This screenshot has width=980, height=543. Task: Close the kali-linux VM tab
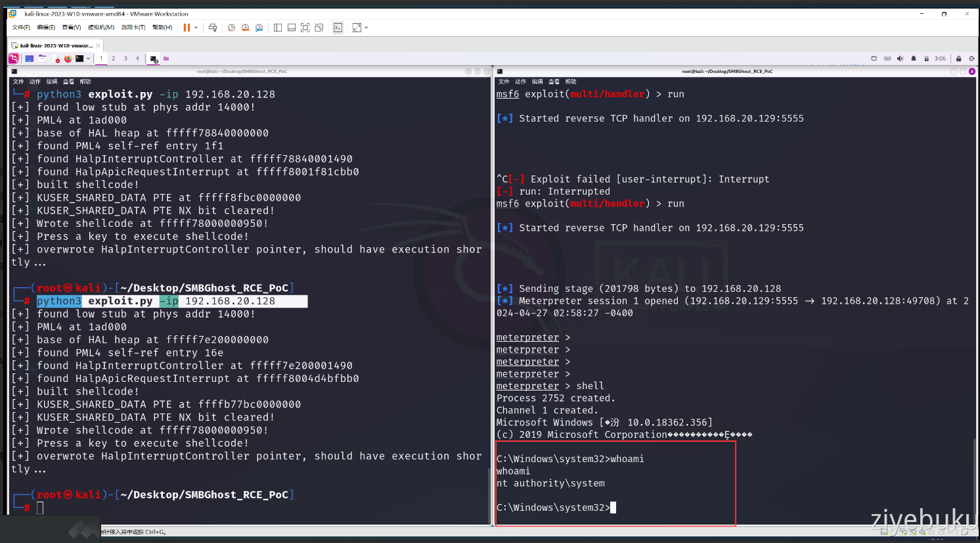pyautogui.click(x=98, y=45)
